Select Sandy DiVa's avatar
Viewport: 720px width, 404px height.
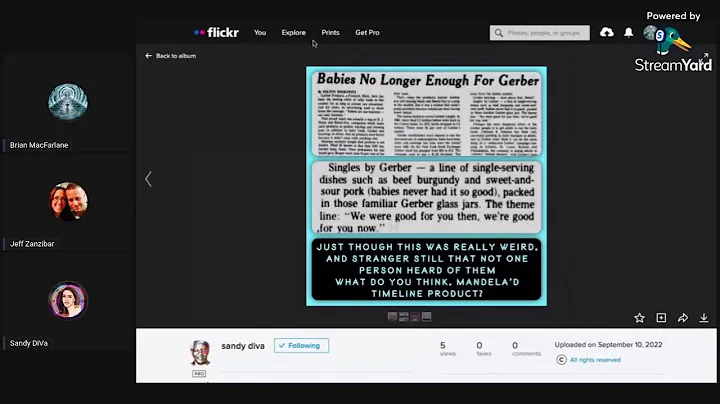point(68,300)
